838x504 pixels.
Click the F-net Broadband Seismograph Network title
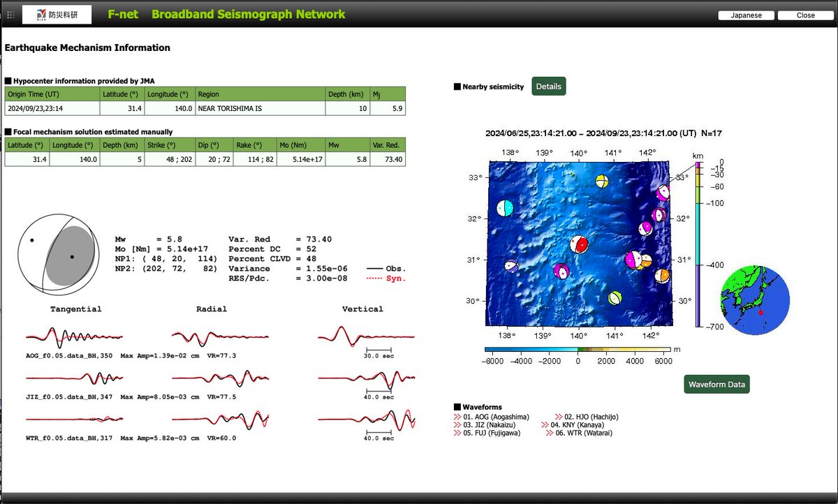click(x=227, y=14)
